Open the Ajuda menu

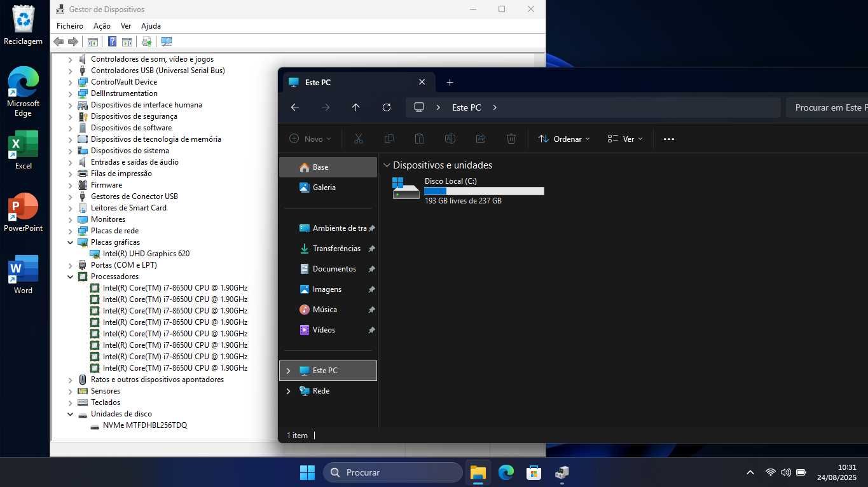click(151, 26)
